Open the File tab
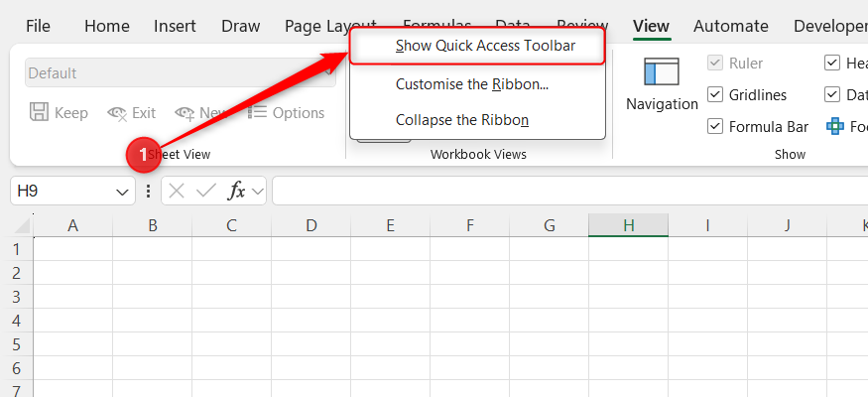 39,26
